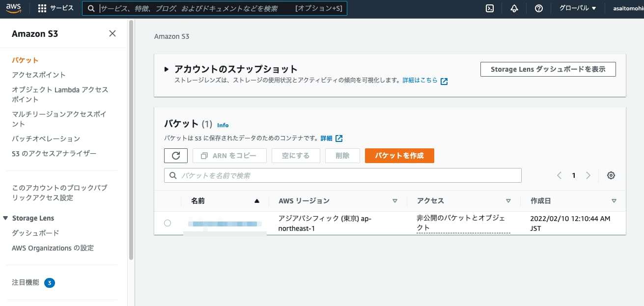
Task: Click the アジアパシフィック (東京) region cell
Action: (325, 223)
